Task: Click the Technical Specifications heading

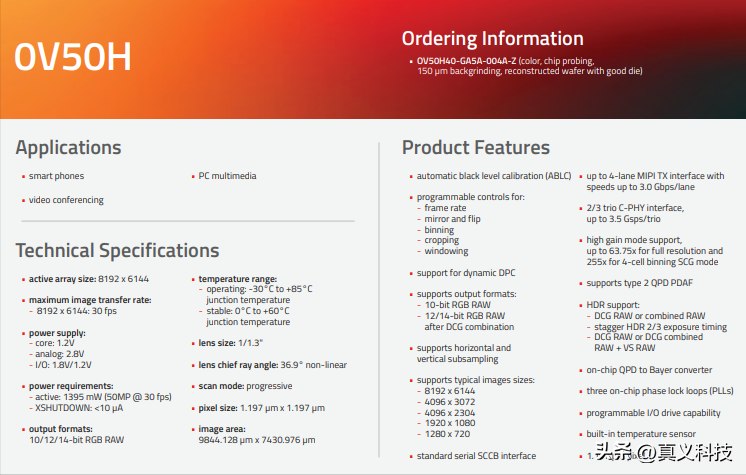Action: (x=118, y=251)
